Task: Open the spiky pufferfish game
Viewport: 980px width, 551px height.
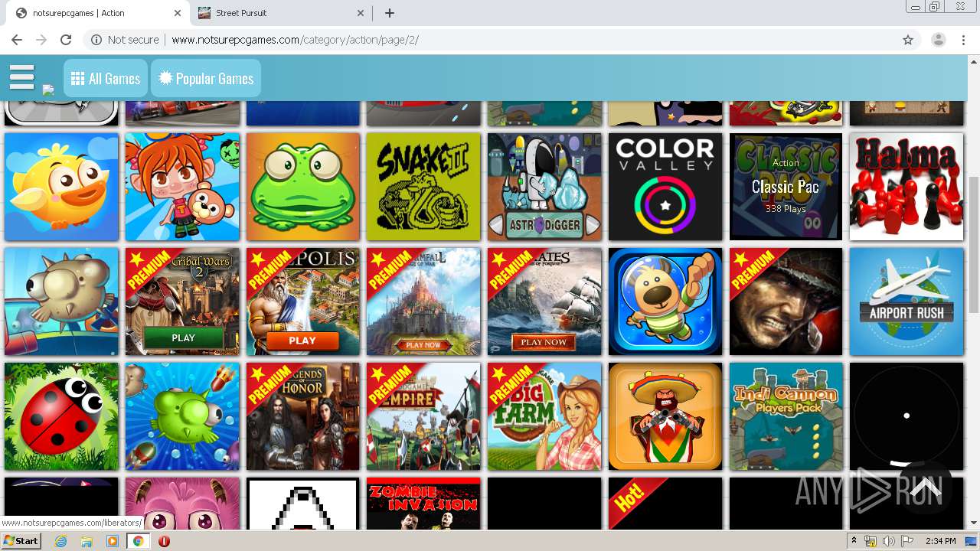Action: [x=61, y=302]
